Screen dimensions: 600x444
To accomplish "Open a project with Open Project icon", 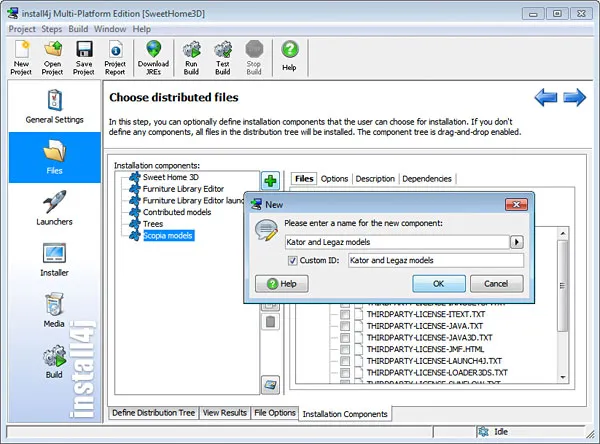I will point(52,58).
